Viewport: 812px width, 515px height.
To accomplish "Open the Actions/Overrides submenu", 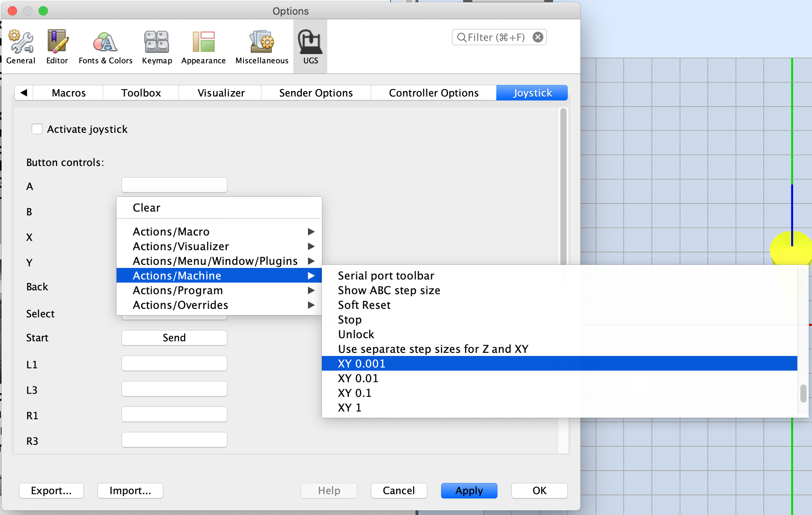I will tap(179, 305).
